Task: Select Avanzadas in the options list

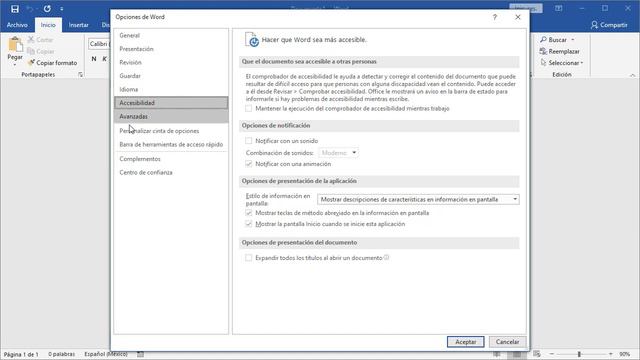Action: 171,116
